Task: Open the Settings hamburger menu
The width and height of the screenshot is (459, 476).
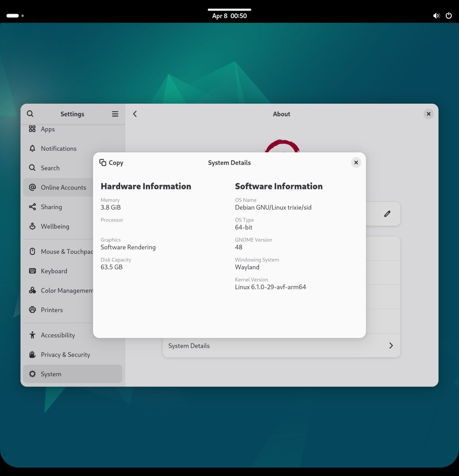Action: tap(115, 114)
